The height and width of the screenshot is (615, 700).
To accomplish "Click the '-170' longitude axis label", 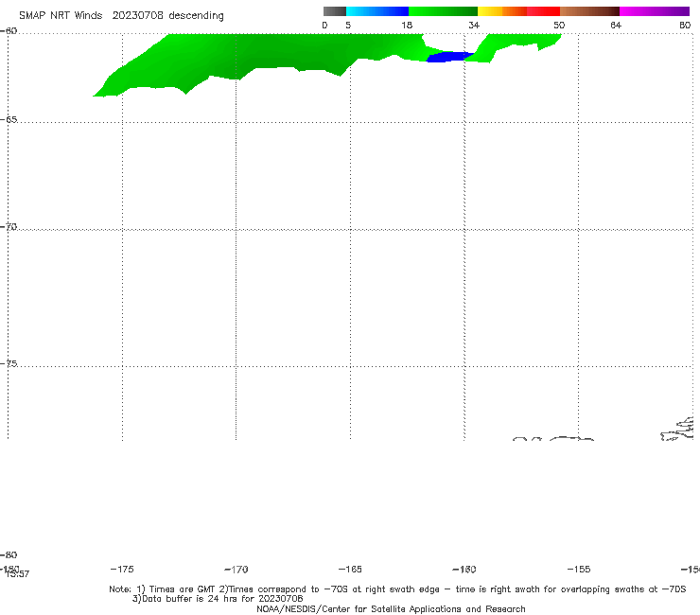I will (236, 570).
